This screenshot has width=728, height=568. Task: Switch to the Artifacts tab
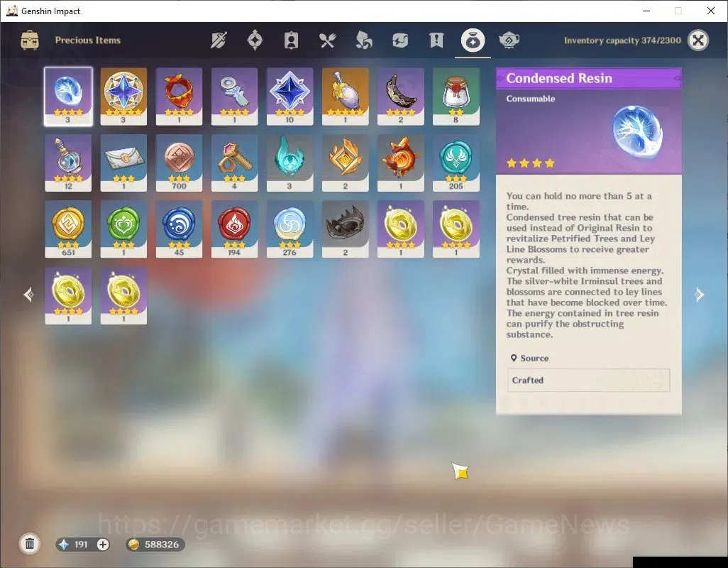255,40
